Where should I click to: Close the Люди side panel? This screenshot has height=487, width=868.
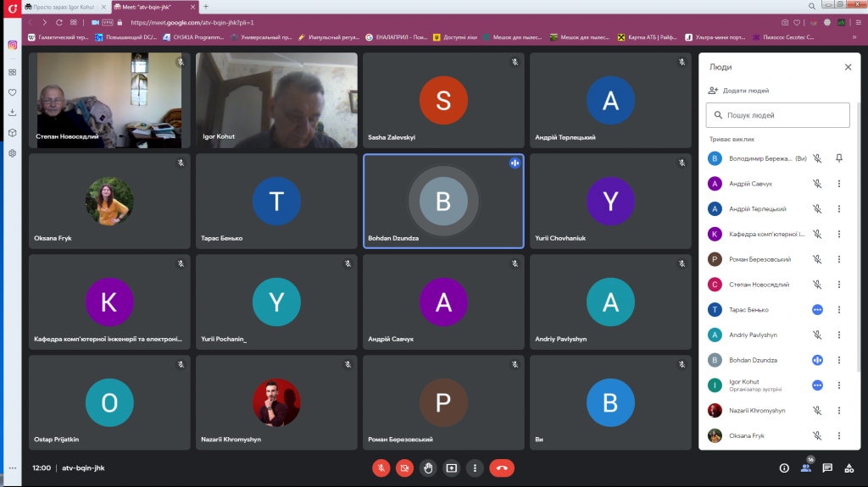click(848, 67)
